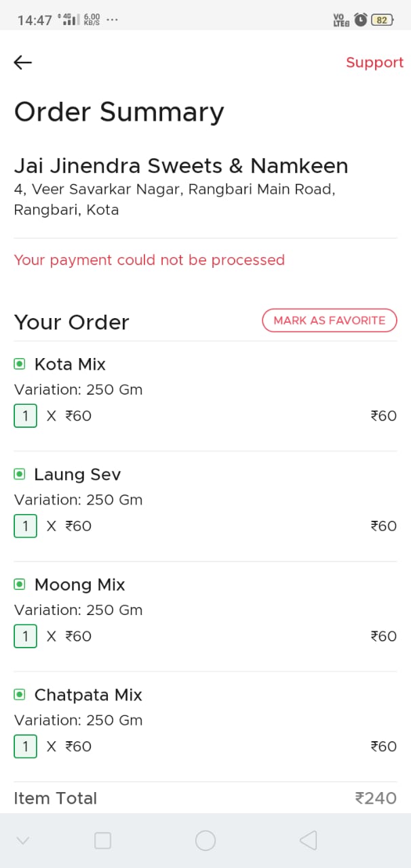Tap the quantity box for Kota Mix
The width and height of the screenshot is (411, 868).
[25, 416]
